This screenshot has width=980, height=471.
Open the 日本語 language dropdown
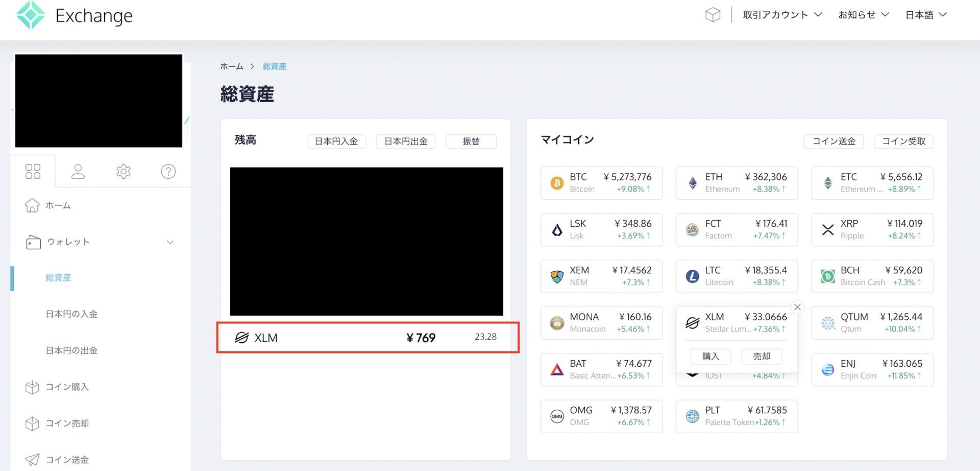[926, 15]
